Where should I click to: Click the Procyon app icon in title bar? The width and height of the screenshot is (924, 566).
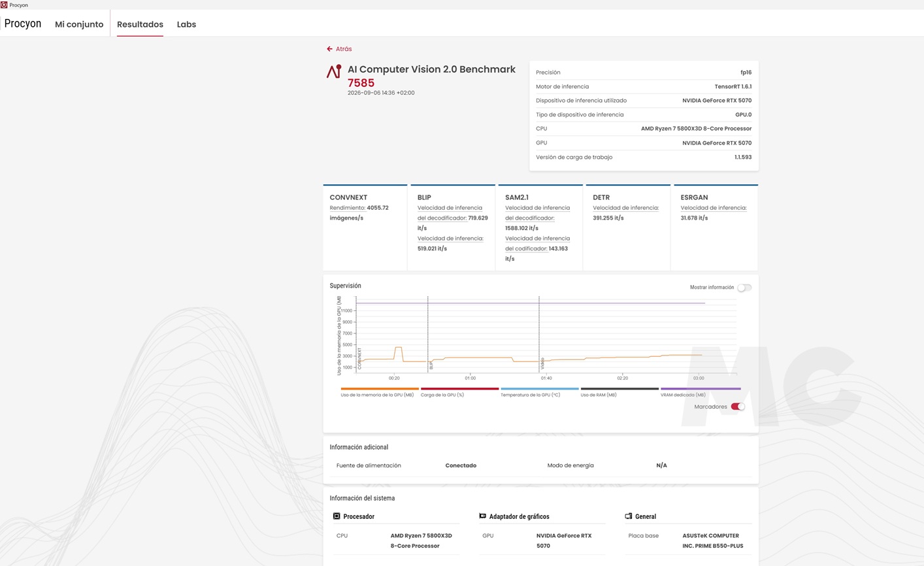[x=4, y=5]
